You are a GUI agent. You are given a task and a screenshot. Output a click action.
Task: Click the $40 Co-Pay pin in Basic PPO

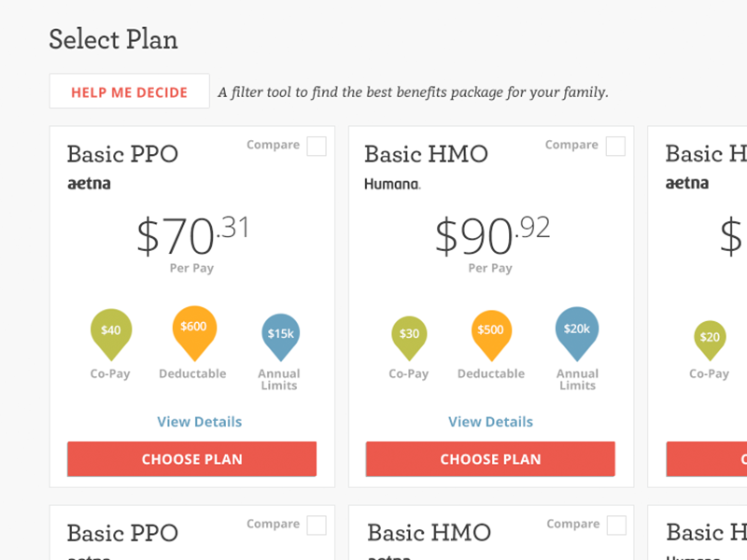[111, 334]
